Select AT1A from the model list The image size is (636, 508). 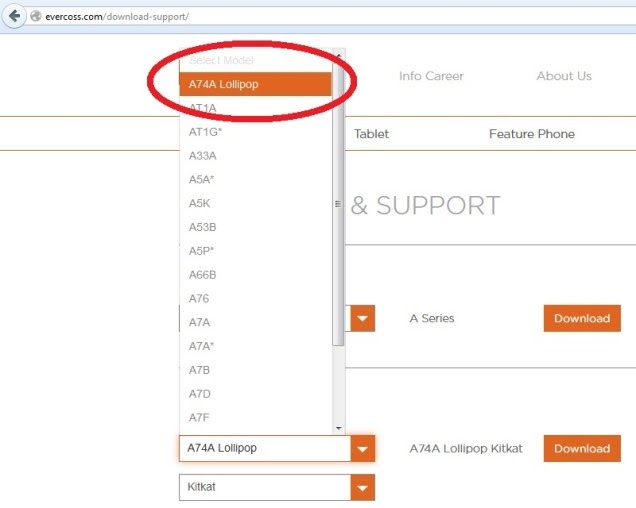pyautogui.click(x=256, y=108)
